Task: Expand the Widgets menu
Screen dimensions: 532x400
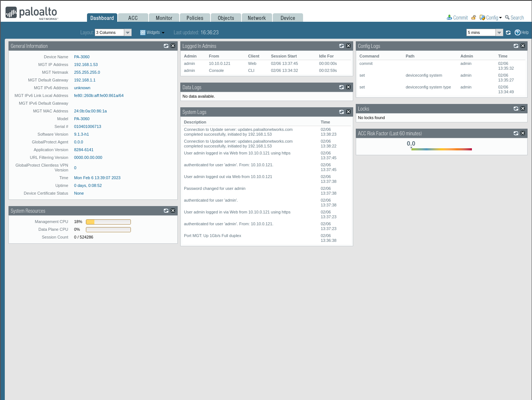Action: 153,32
